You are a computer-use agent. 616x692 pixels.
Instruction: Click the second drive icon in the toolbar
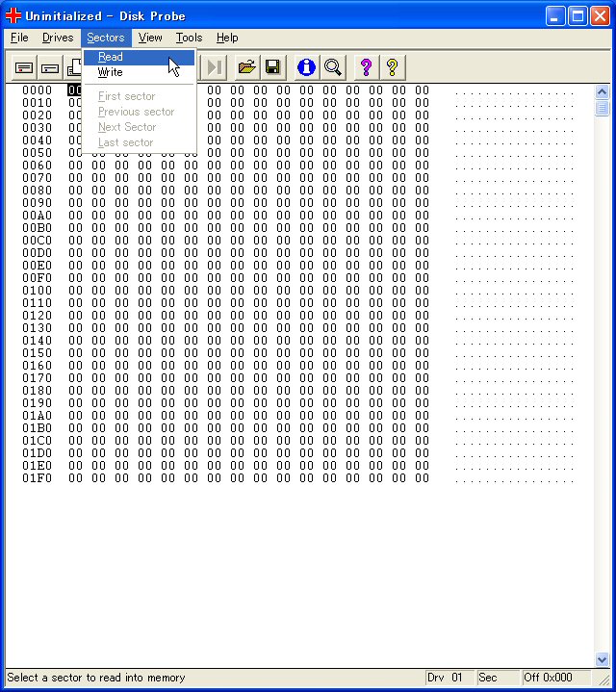(x=50, y=68)
